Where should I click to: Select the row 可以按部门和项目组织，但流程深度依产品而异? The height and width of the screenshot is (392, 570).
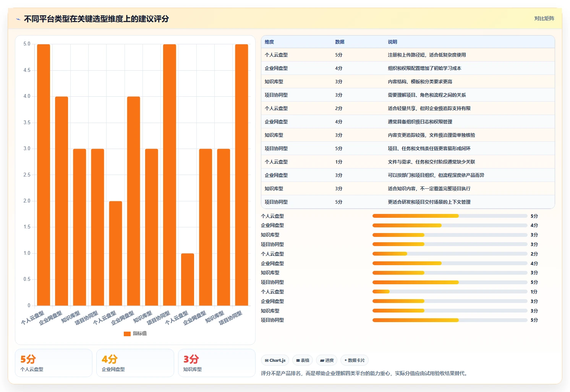pyautogui.click(x=408, y=175)
